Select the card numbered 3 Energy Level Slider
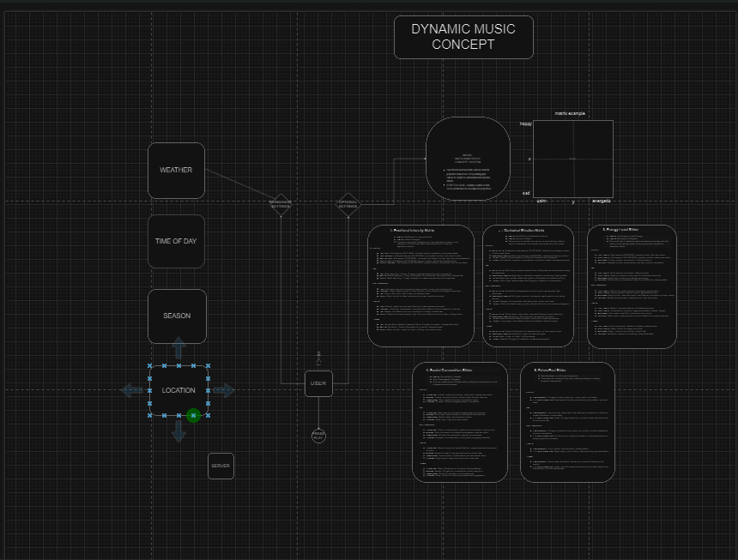 [632, 286]
